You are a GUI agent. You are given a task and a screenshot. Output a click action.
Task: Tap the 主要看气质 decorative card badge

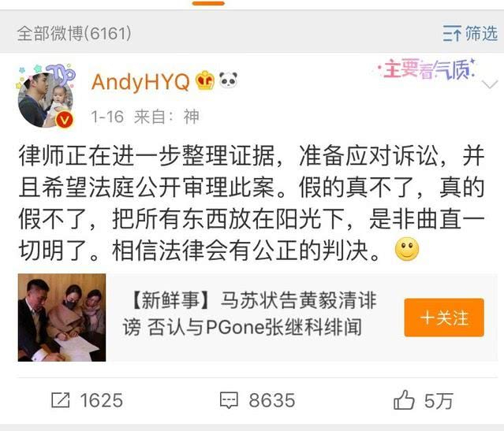pos(426,69)
